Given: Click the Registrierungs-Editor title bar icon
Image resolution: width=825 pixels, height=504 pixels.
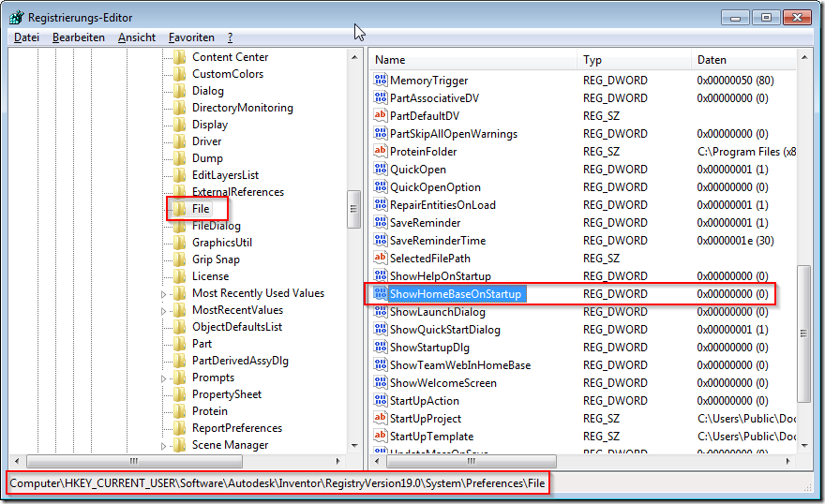Looking at the screenshot, I should click(16, 18).
